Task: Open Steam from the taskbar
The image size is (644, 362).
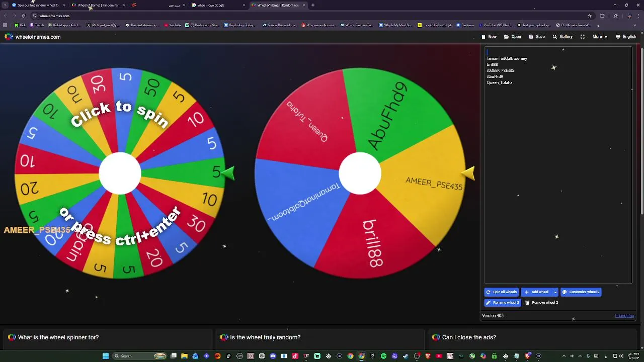Action: point(406,356)
